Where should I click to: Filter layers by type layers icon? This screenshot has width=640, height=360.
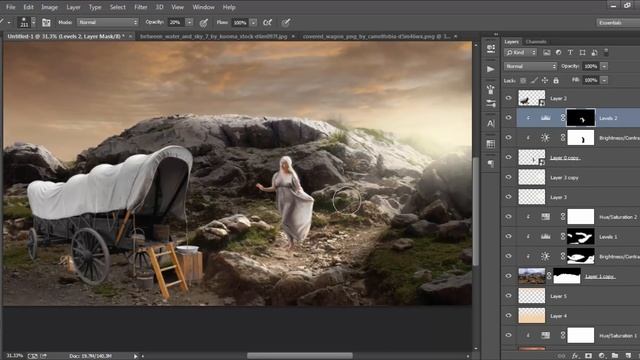570,52
